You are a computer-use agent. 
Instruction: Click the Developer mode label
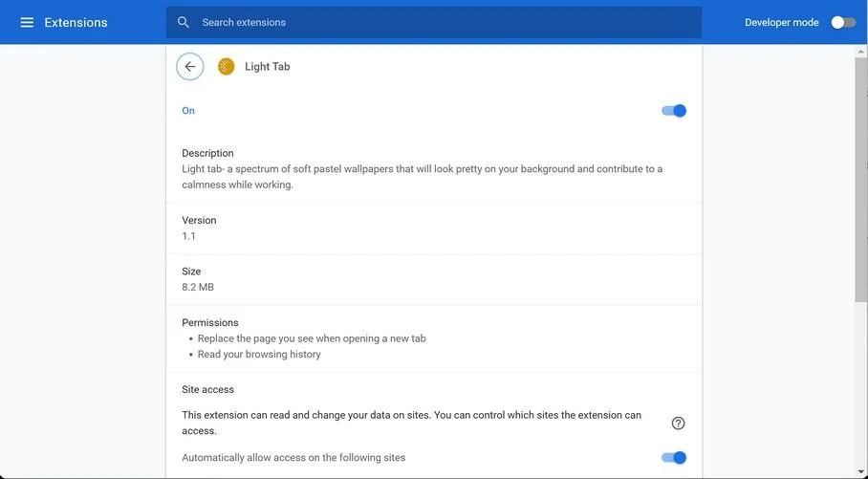click(782, 22)
